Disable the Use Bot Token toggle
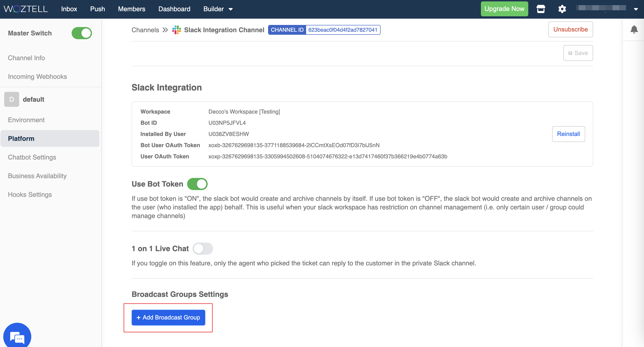644x347 pixels. click(197, 184)
